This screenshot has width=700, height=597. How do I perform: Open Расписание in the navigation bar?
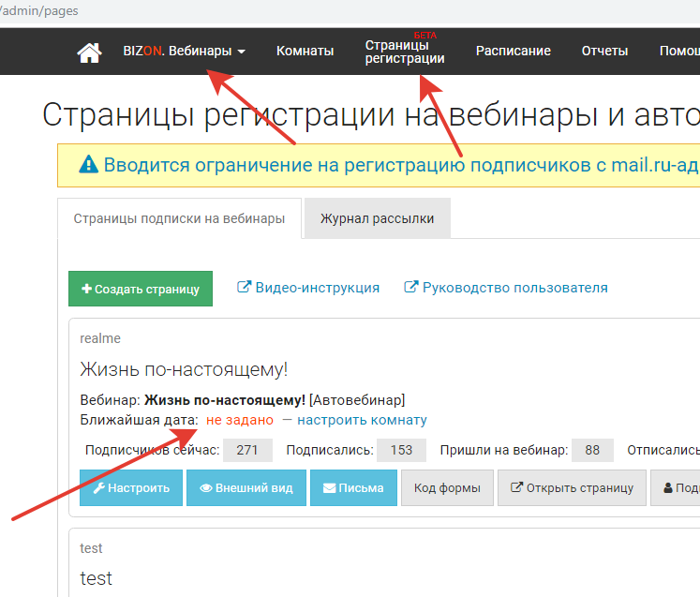(x=513, y=52)
